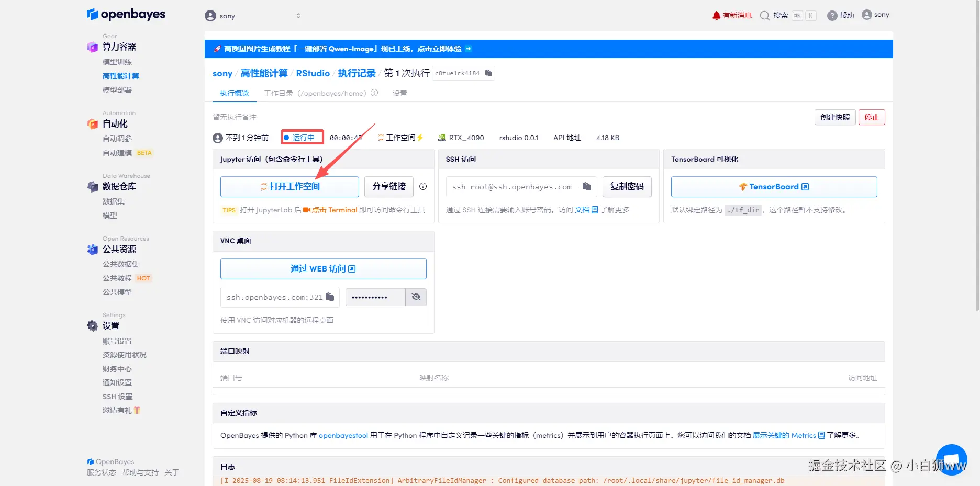The width and height of the screenshot is (980, 486).
Task: Click the info icon next to 分享链接
Action: [423, 186]
